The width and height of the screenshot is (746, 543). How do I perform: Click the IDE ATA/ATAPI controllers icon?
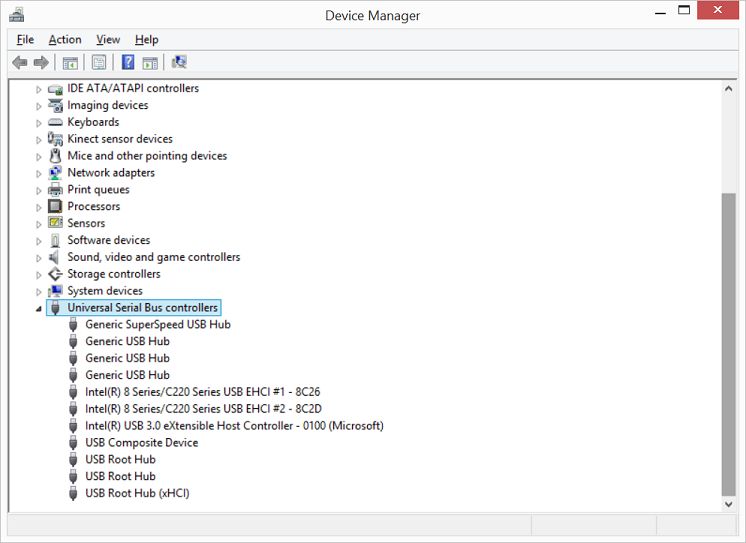pyautogui.click(x=55, y=89)
